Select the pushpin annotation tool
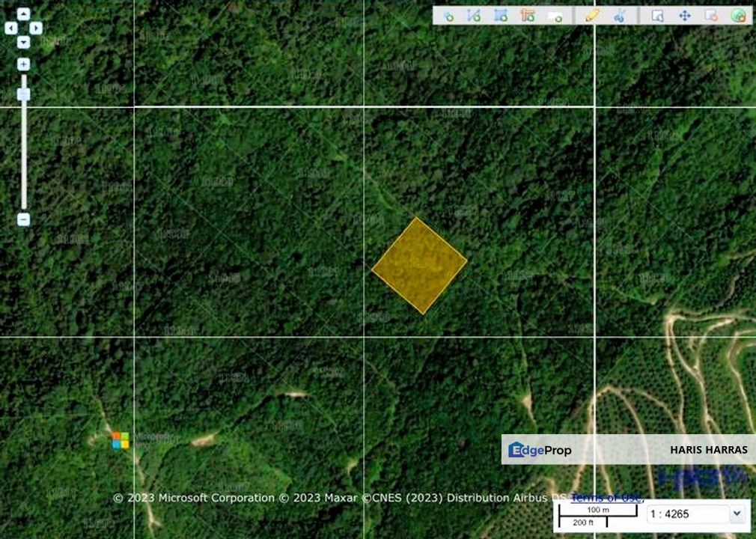Screen dimensions: 756x539 619,16
